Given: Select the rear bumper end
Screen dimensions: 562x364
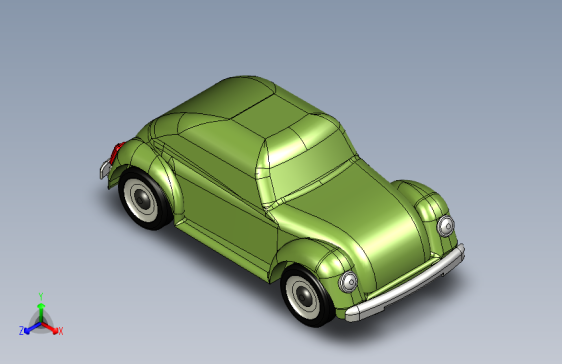Looking at the screenshot, I should point(105,170).
